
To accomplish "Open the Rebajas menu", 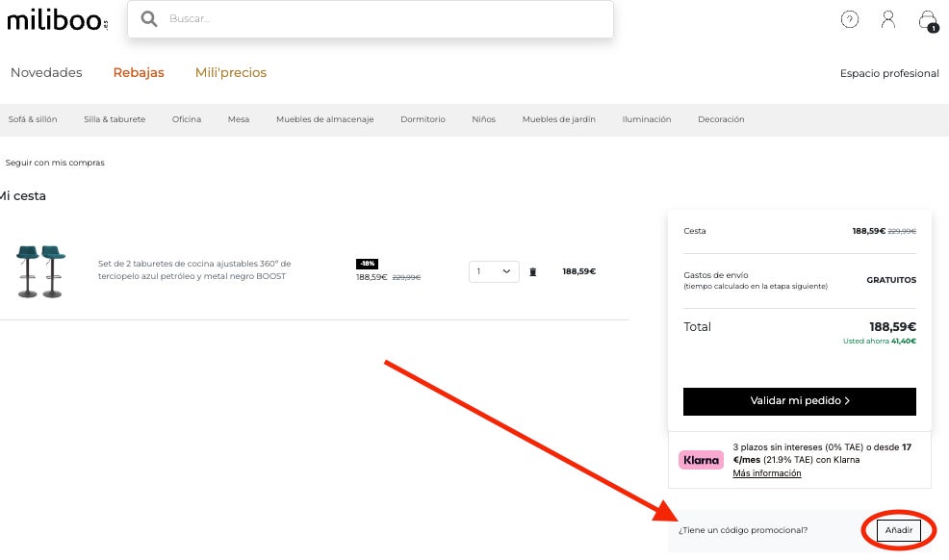I will 139,72.
